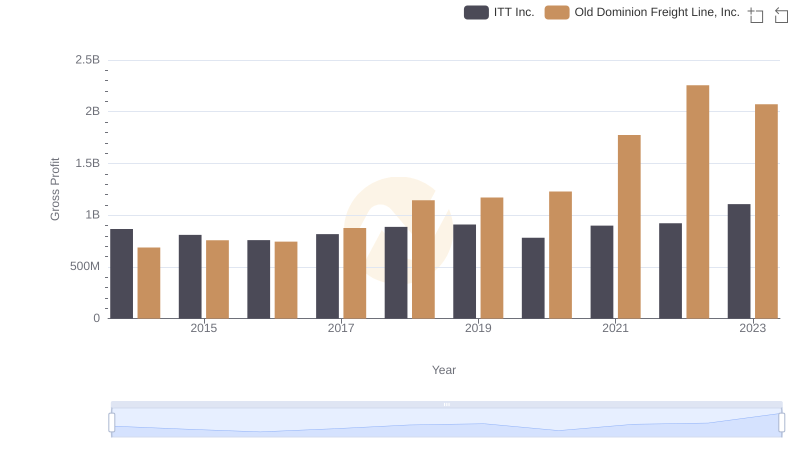Viewport: 800px width, 461px height.
Task: Click the 2017 x-axis label
Action: tap(341, 328)
